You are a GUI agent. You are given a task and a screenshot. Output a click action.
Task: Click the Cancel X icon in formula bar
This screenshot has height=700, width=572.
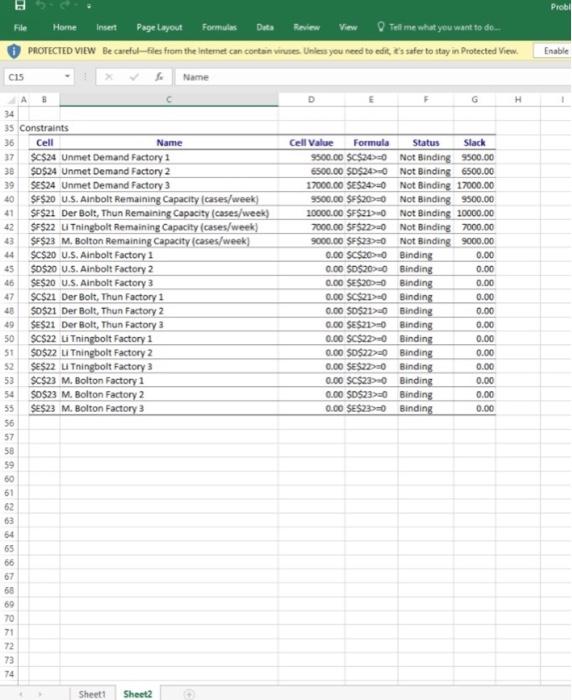109,77
